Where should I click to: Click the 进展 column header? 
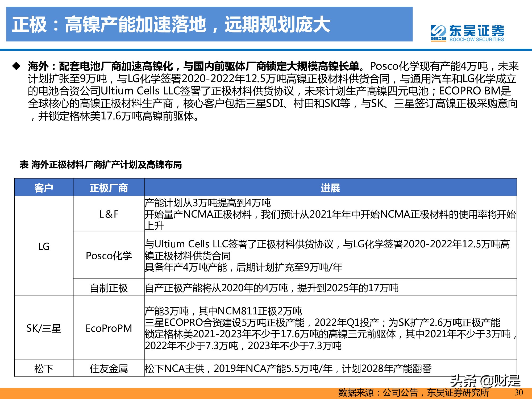[x=330, y=188]
